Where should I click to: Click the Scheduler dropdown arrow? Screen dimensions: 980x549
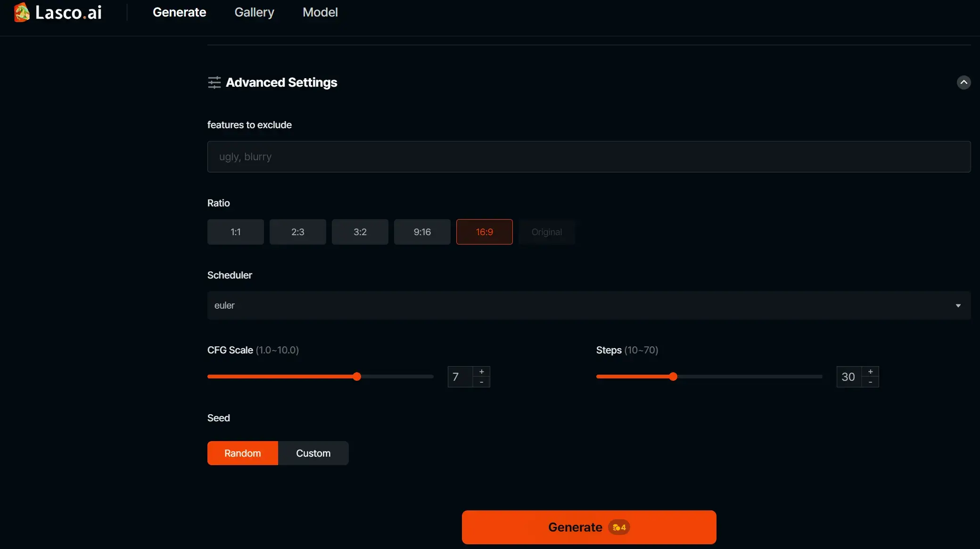point(958,306)
